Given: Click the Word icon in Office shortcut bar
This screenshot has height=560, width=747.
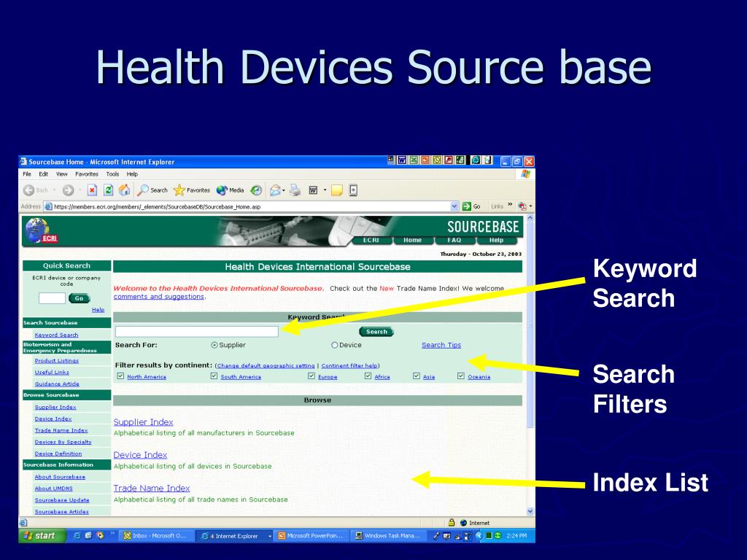Looking at the screenshot, I should tap(402, 160).
